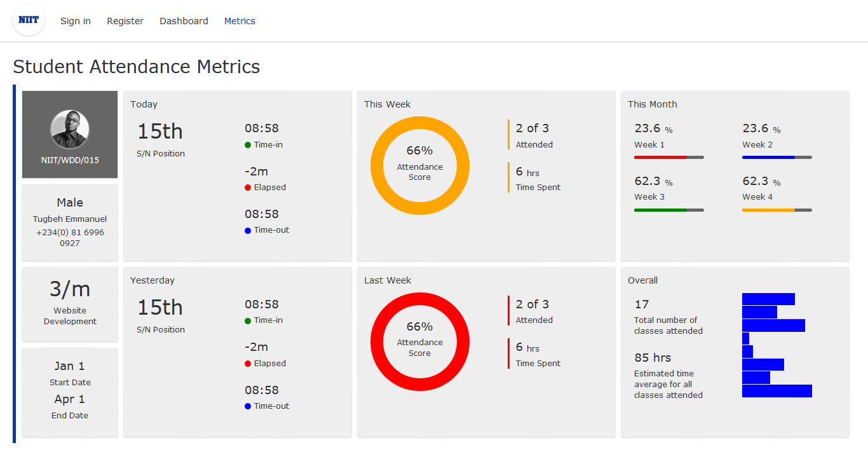Viewport: 868px width, 459px height.
Task: Click the Website Development course label
Action: (x=70, y=316)
